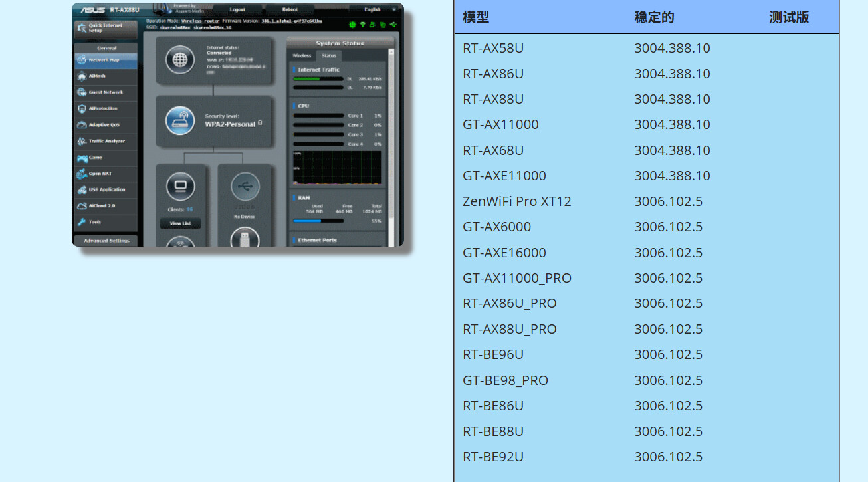This screenshot has width=868, height=482.
Task: Click the internet globe icon in network map
Action: coord(179,60)
